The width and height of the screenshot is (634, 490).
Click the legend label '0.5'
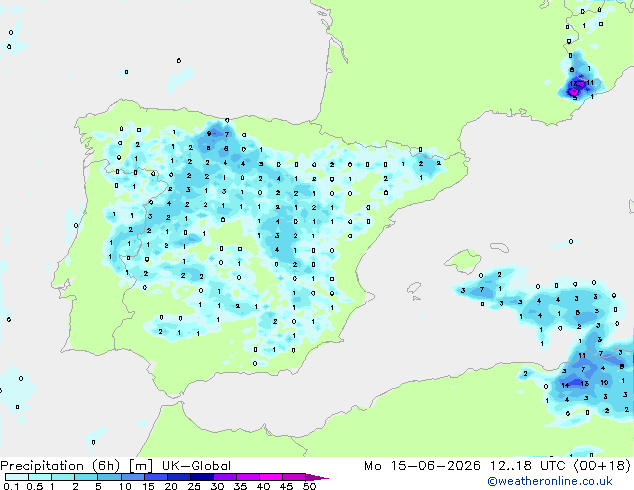pyautogui.click(x=35, y=486)
